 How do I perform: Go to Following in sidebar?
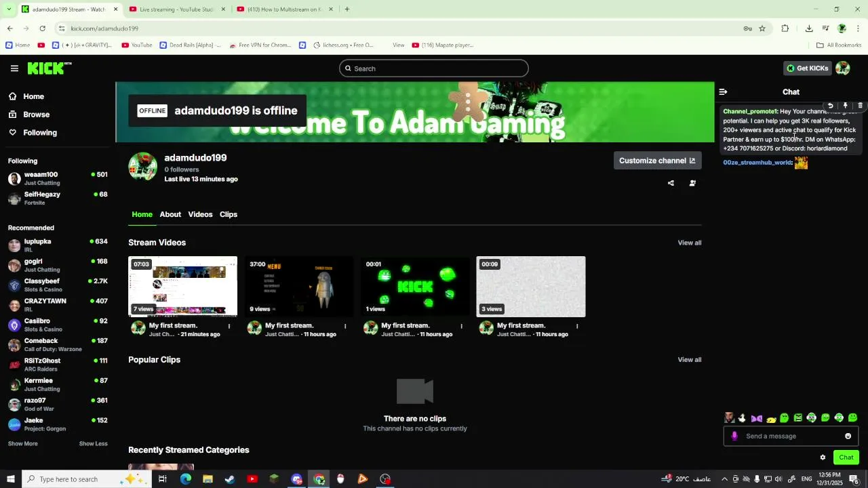coord(40,133)
